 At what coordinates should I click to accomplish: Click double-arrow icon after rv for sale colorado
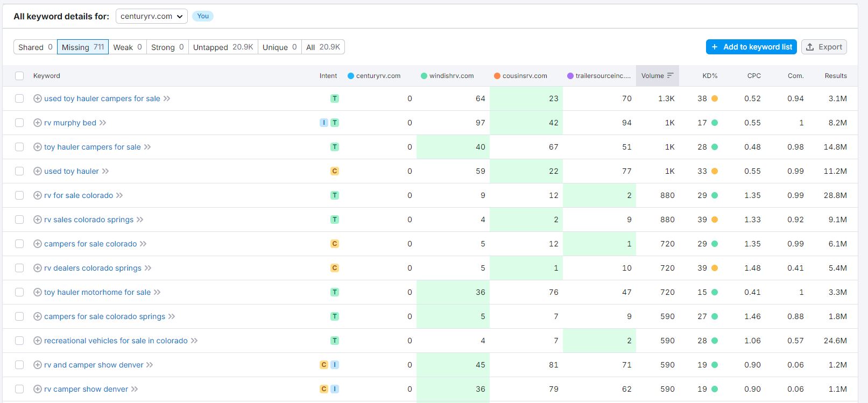click(119, 195)
